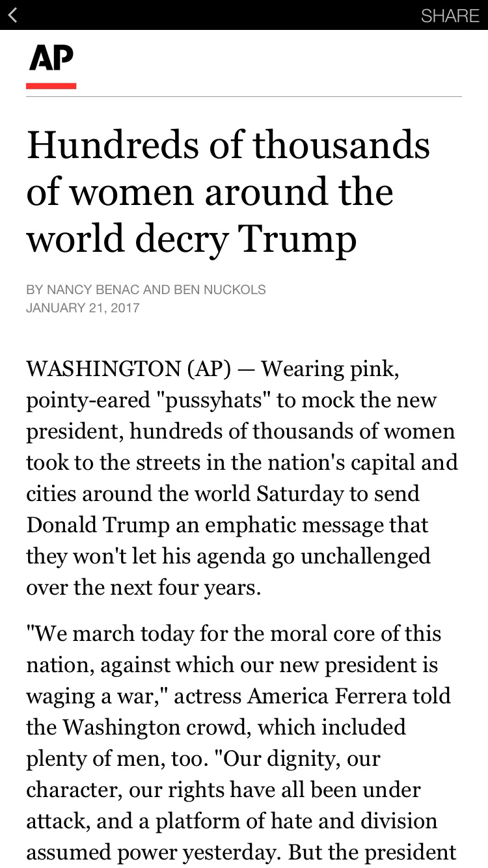Screen dimensions: 488x868
Task: Tap the headline about women decrying Trump
Action: tap(228, 192)
